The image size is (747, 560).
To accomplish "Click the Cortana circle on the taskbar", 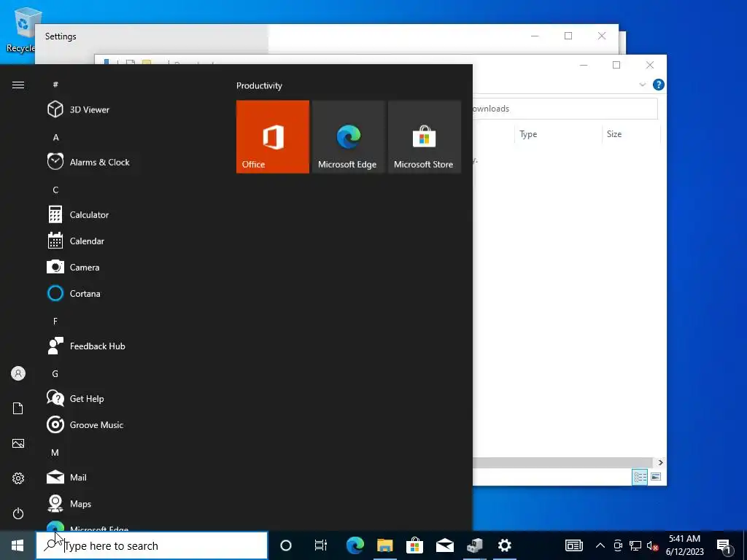I will [x=286, y=545].
